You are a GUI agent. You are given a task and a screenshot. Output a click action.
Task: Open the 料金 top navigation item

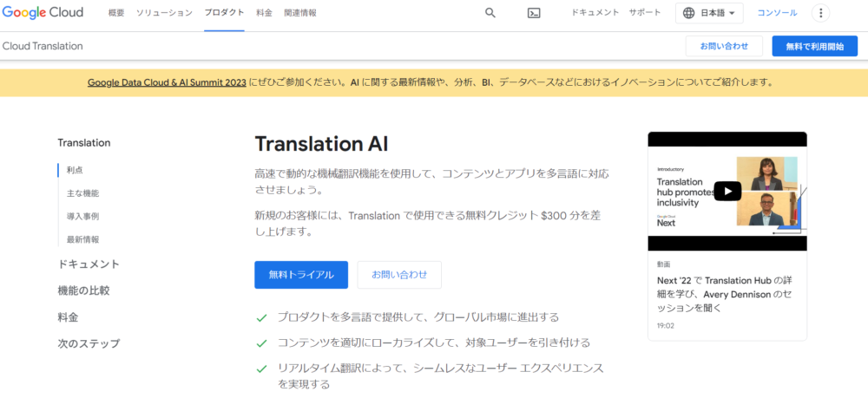coord(264,13)
